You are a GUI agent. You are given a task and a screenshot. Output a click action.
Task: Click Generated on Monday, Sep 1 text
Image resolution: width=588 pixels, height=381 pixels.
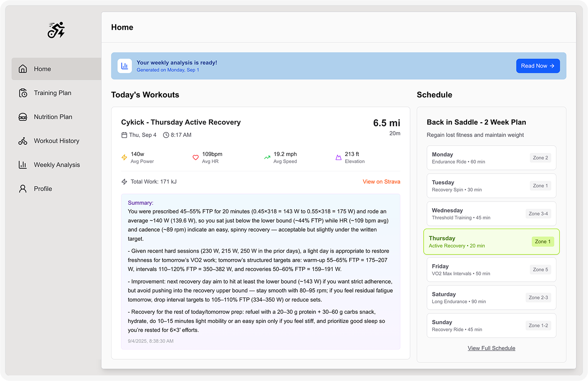(168, 70)
